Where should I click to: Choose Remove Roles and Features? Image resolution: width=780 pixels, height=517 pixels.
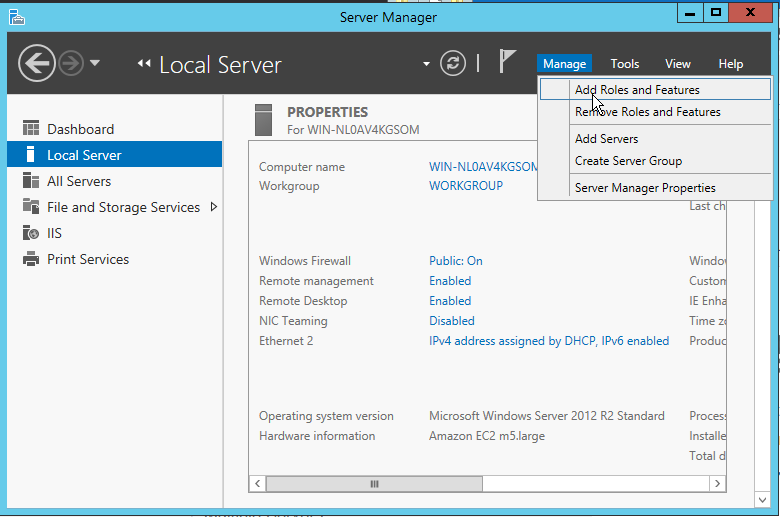[x=647, y=112]
